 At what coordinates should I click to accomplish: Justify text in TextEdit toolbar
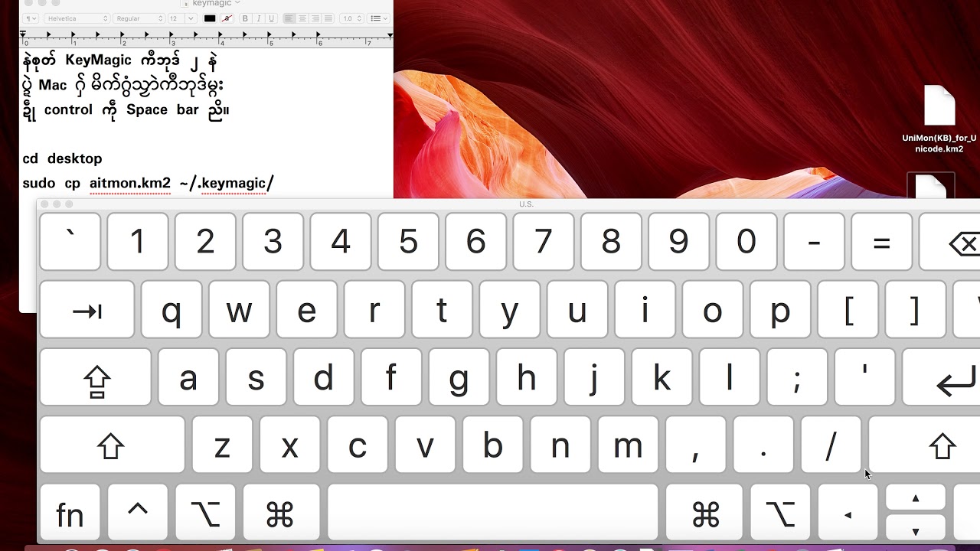point(328,18)
